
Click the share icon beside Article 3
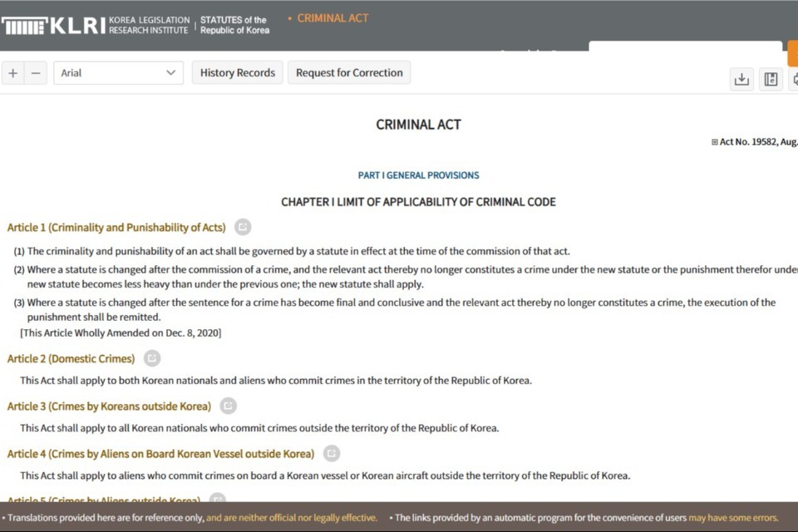(228, 406)
